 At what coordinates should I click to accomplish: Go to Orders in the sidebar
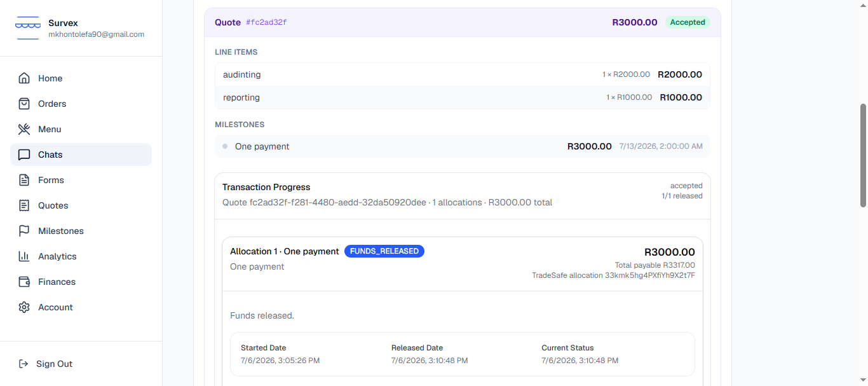coord(81,104)
